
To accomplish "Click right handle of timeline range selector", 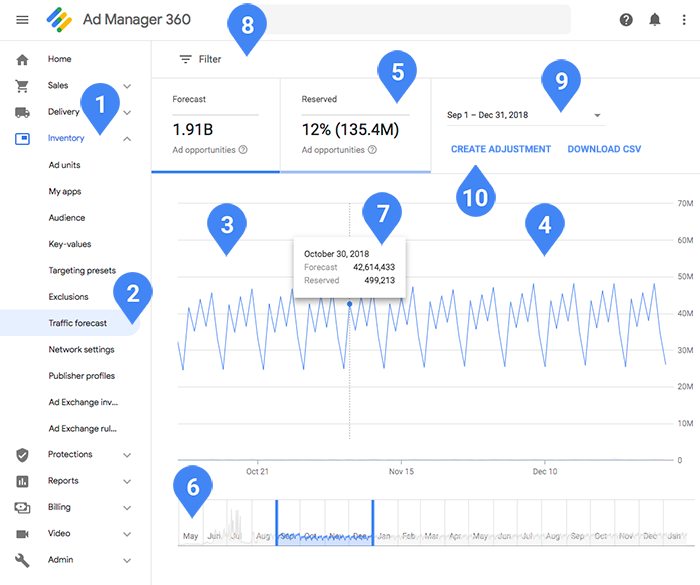I will pos(373,522).
